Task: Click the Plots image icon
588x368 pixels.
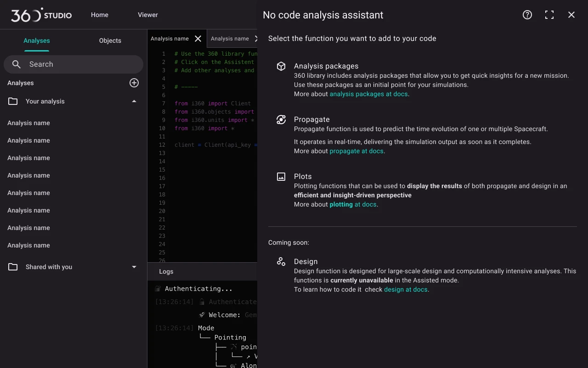Action: [x=281, y=177]
